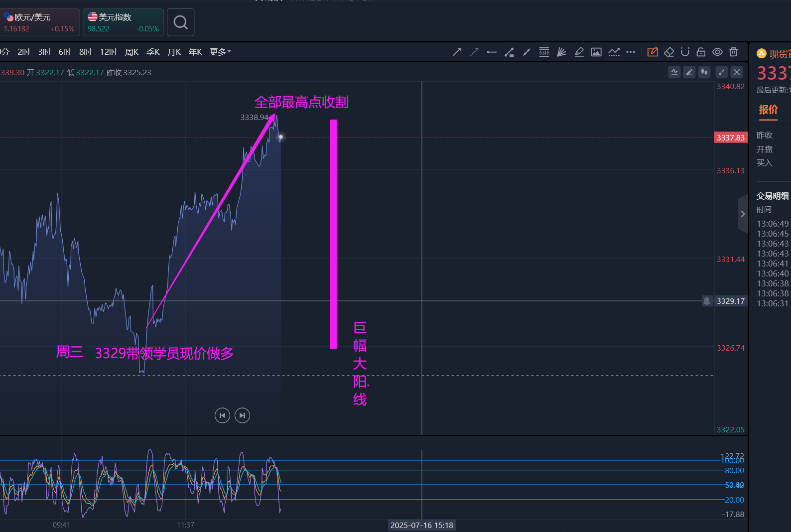Switch to the 8时 timeframe
Viewport: 791px width, 532px height.
click(85, 52)
